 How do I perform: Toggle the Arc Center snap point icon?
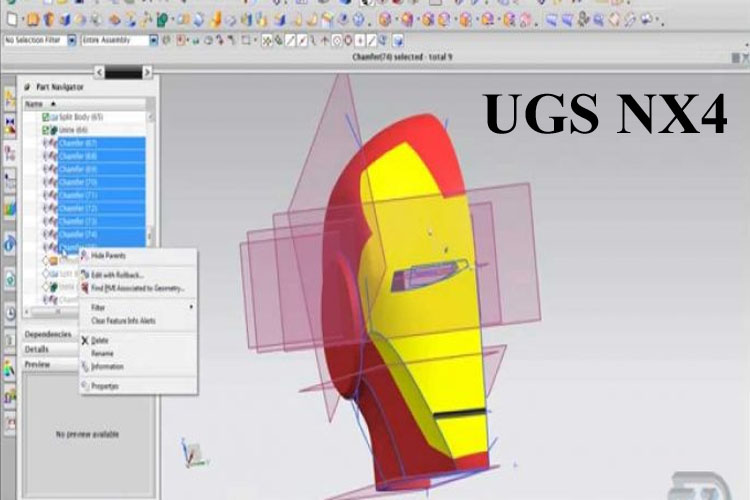[x=337, y=41]
